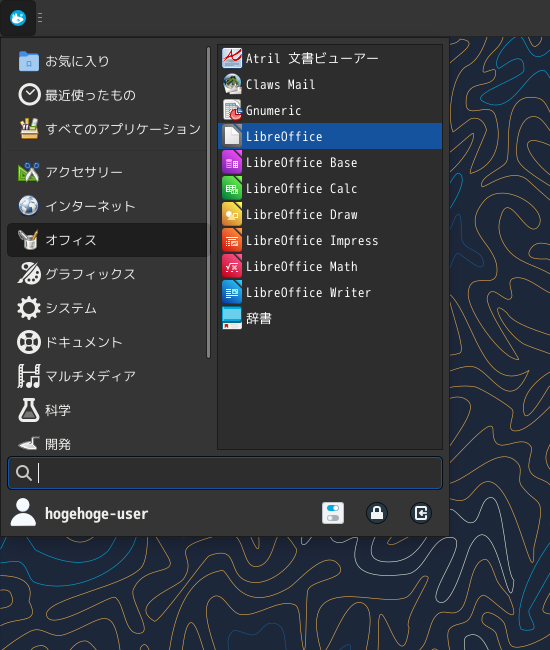Open the 辞書 dictionary app
The image size is (550, 650).
330,318
